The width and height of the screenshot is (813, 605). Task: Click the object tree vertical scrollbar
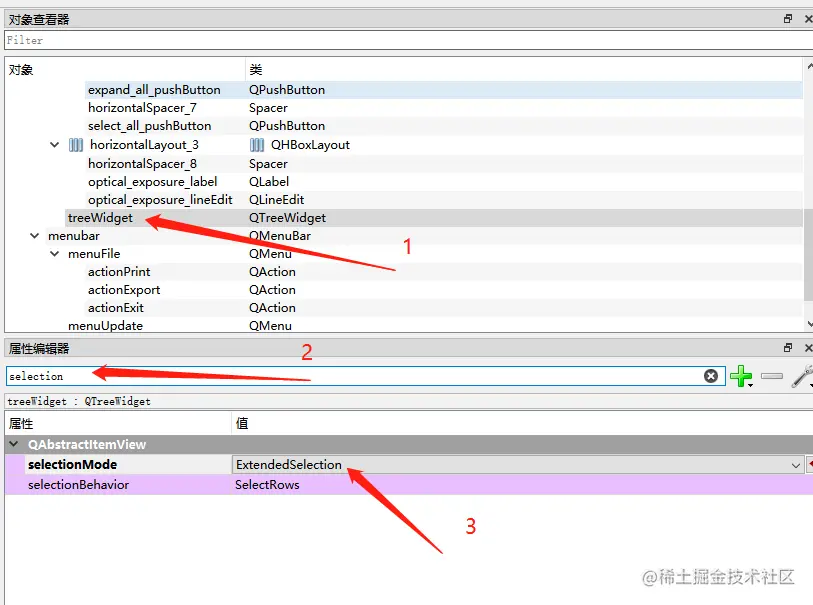[808, 254]
